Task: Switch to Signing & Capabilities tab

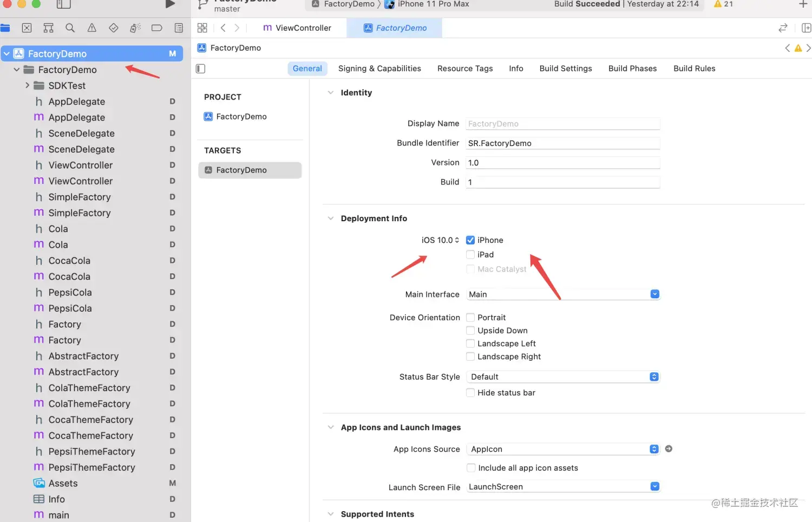Action: tap(379, 69)
